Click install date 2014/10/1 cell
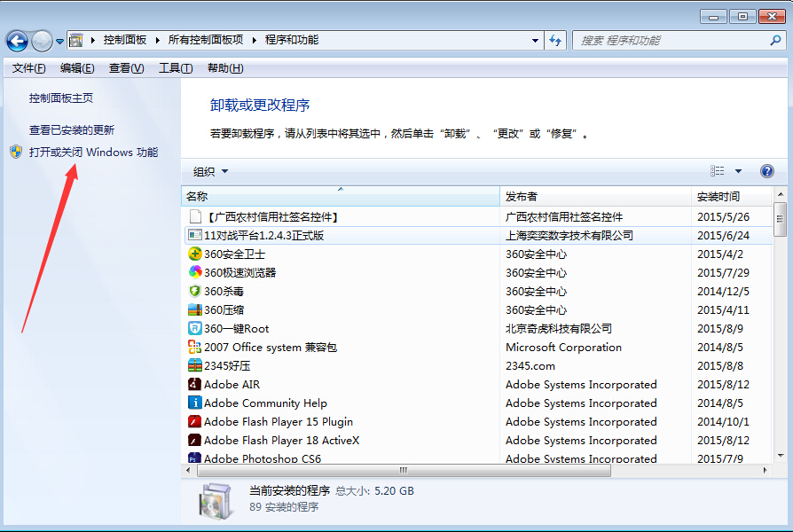This screenshot has width=793, height=532. [723, 422]
